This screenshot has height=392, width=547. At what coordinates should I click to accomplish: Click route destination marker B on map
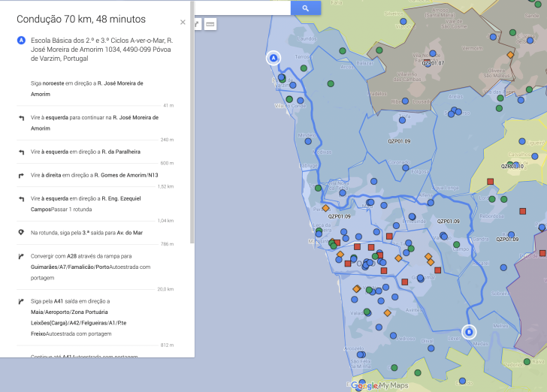pyautogui.click(x=469, y=331)
